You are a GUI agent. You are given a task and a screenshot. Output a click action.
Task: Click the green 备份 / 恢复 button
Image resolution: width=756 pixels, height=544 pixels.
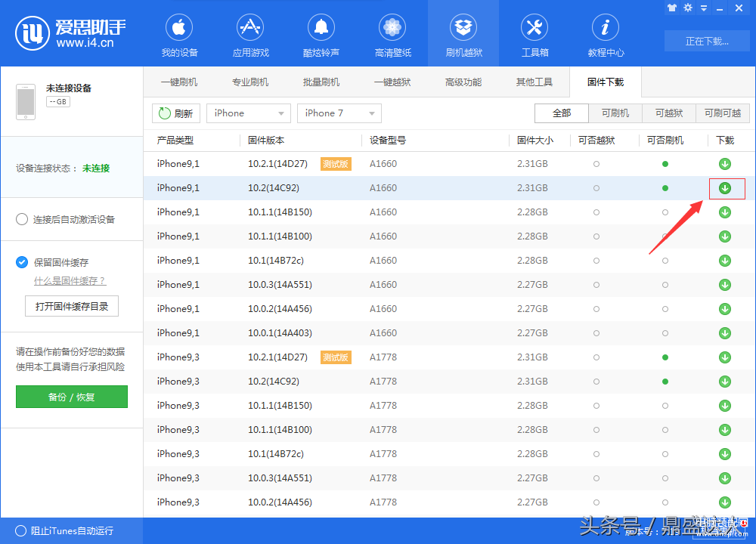coord(72,397)
